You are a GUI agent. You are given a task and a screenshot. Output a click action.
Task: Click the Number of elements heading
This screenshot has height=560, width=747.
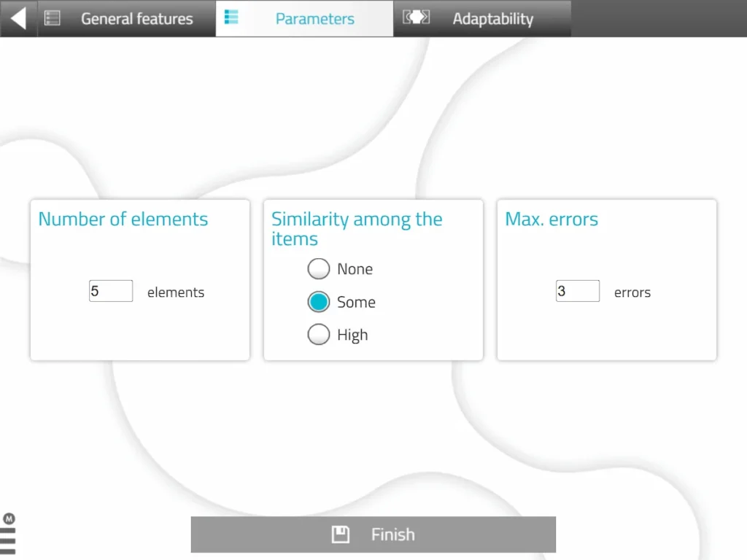pyautogui.click(x=123, y=219)
